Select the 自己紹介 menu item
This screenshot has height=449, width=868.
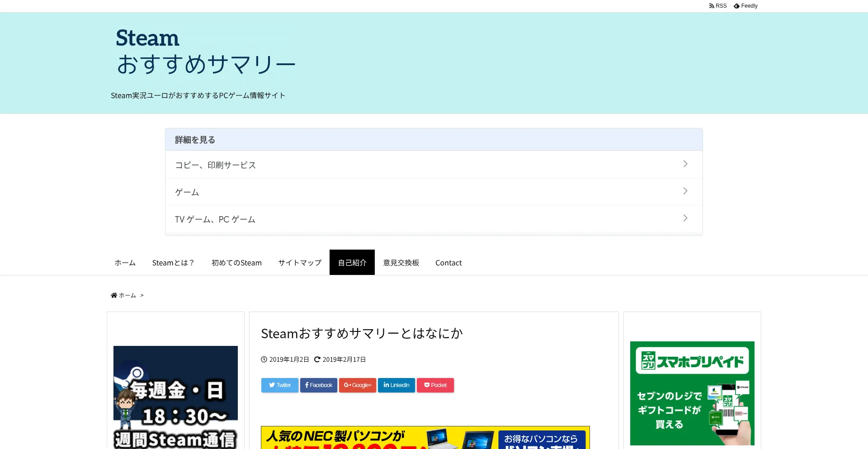pyautogui.click(x=352, y=263)
